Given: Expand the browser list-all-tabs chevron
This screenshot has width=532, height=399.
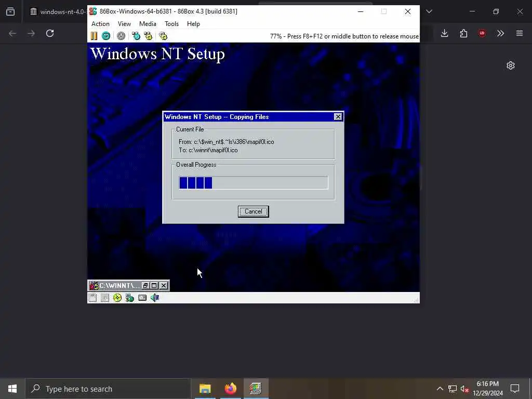Looking at the screenshot, I should (429, 11).
